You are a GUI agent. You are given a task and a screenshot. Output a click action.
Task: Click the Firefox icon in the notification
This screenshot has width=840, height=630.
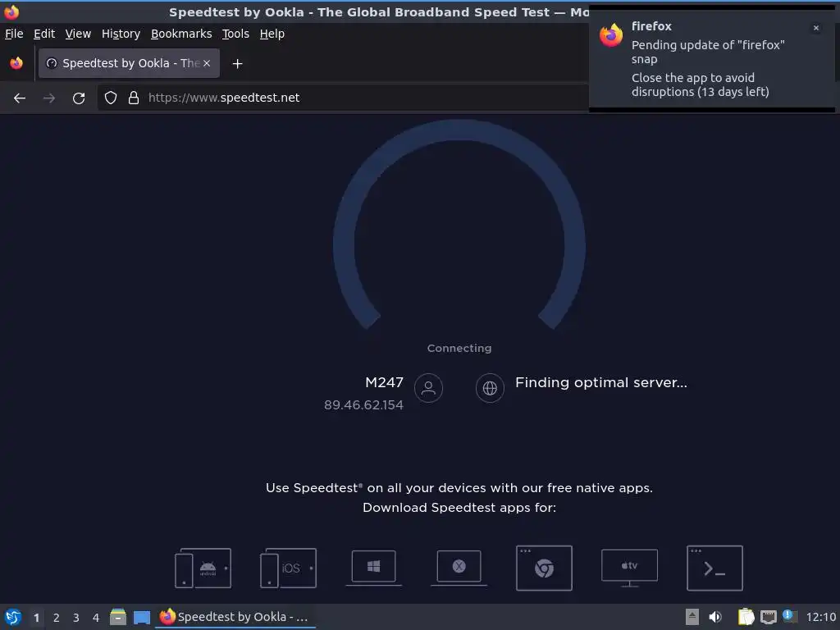(x=611, y=36)
